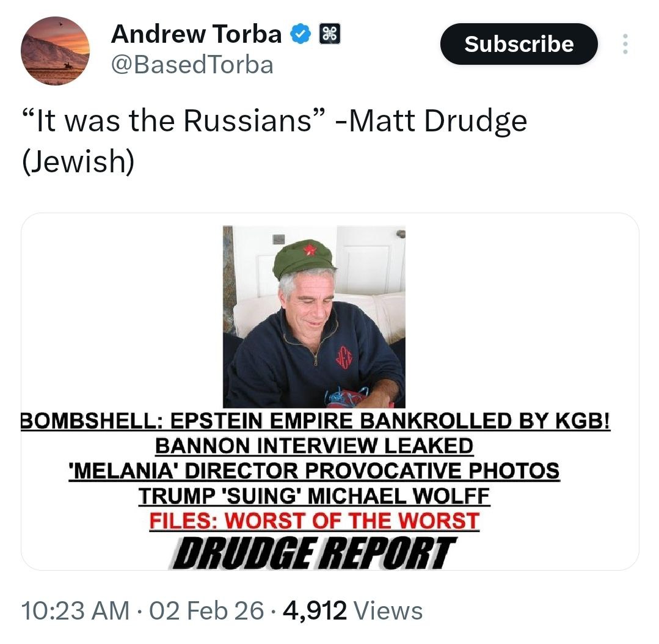Open the sunset mountain profile avatar
The width and height of the screenshot is (659, 644).
point(55,51)
